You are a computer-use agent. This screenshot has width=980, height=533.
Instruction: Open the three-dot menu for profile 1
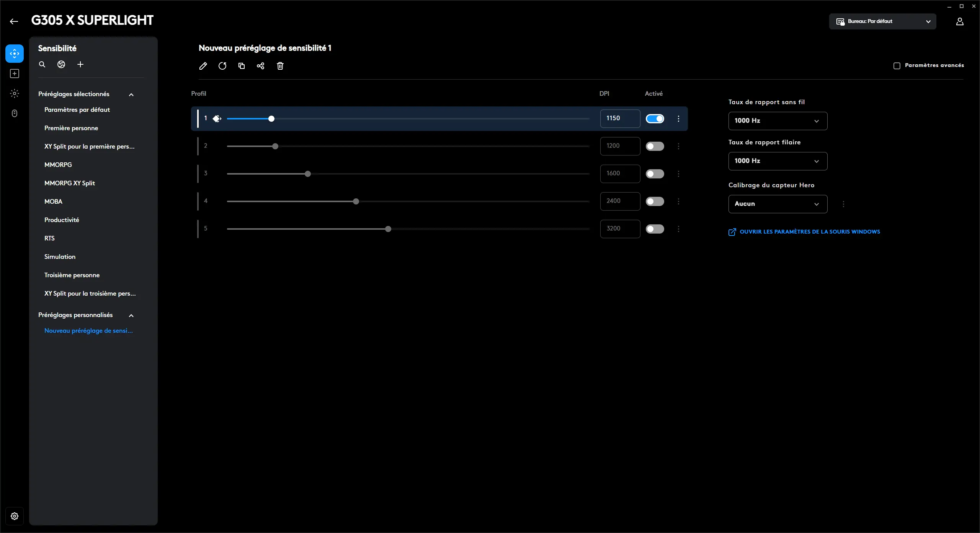(x=679, y=119)
